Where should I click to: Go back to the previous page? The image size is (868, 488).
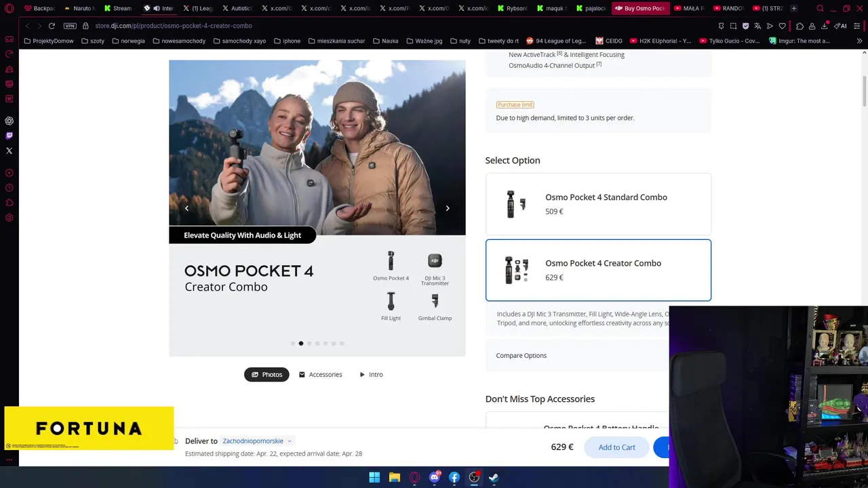coord(27,26)
